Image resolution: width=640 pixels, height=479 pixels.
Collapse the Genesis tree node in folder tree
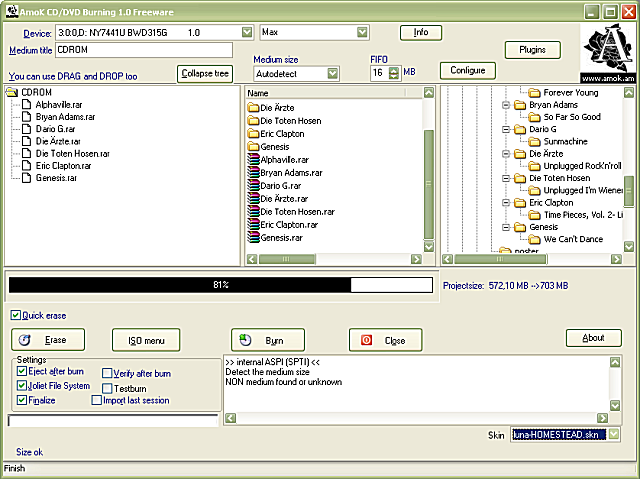506,227
